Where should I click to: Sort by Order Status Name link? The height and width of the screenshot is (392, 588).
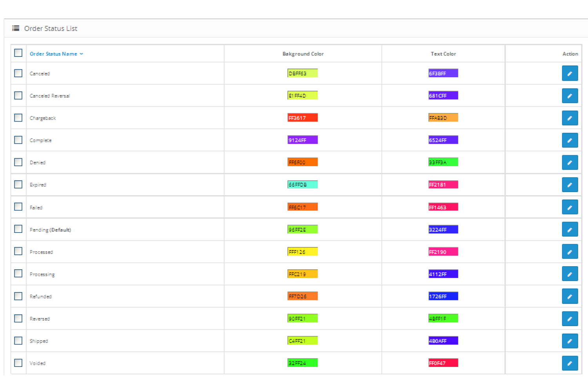point(54,54)
